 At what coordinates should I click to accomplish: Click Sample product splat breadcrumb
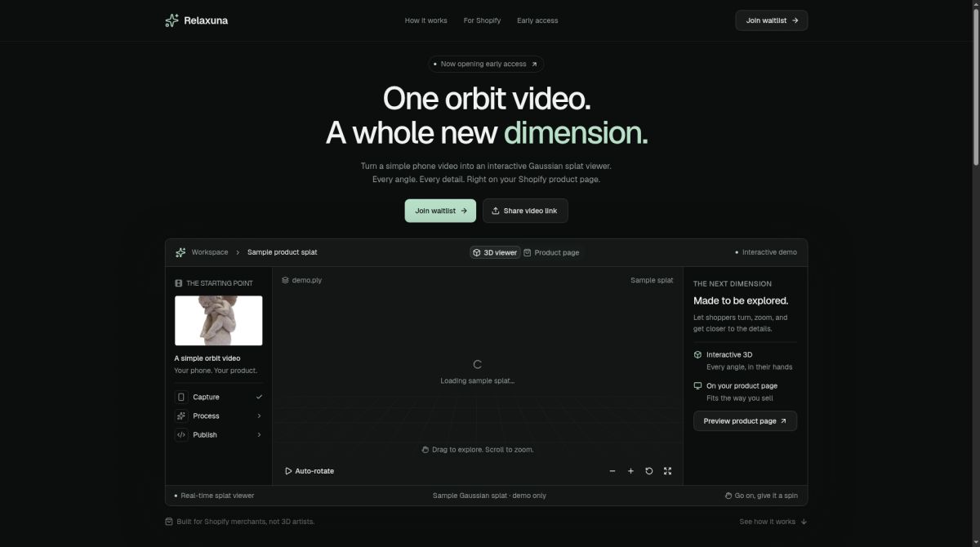pyautogui.click(x=283, y=252)
